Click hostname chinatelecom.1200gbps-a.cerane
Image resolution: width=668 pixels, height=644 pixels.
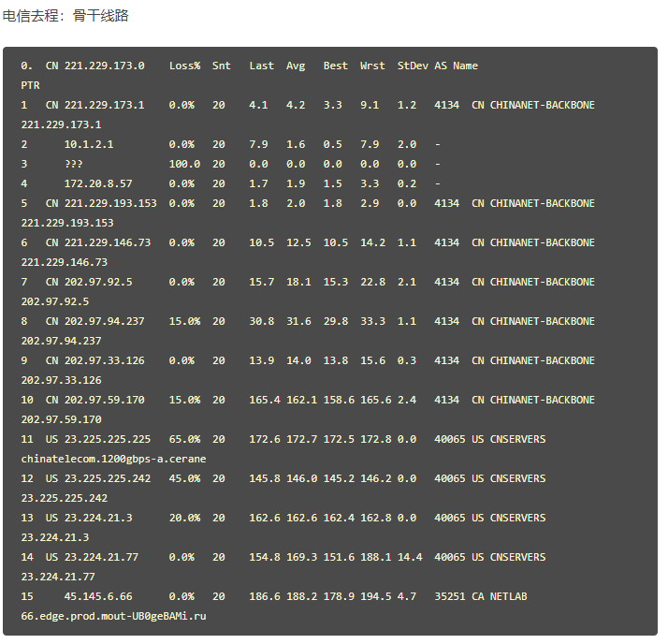click(x=113, y=459)
